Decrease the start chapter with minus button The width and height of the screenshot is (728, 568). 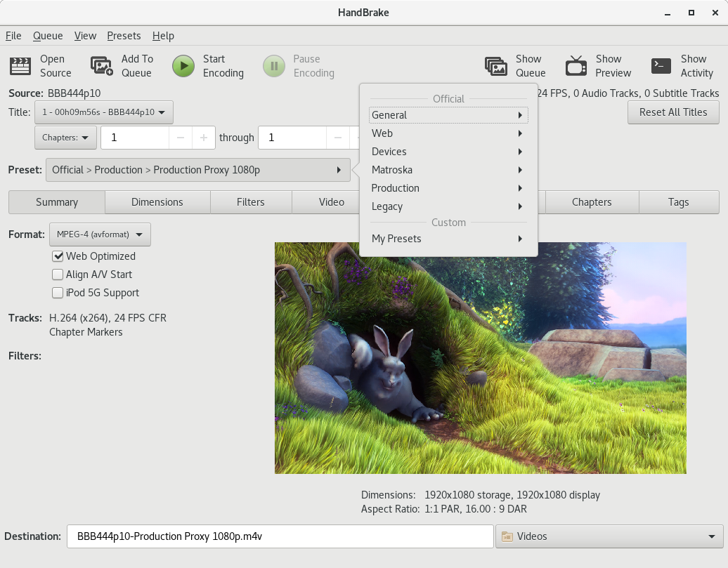coord(181,138)
